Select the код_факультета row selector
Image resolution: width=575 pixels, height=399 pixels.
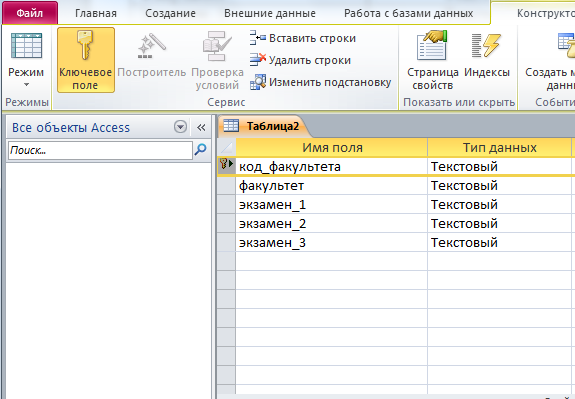[x=226, y=166]
